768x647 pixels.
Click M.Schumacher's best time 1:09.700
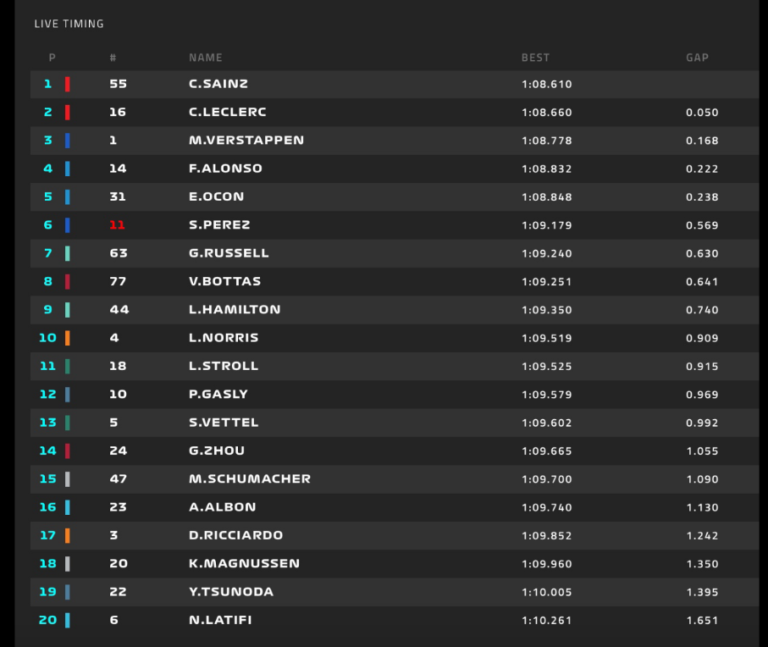[x=546, y=479]
